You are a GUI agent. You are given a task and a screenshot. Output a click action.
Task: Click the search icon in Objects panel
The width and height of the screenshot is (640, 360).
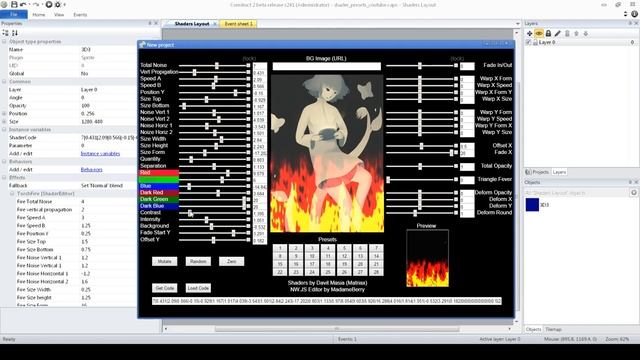[633, 192]
